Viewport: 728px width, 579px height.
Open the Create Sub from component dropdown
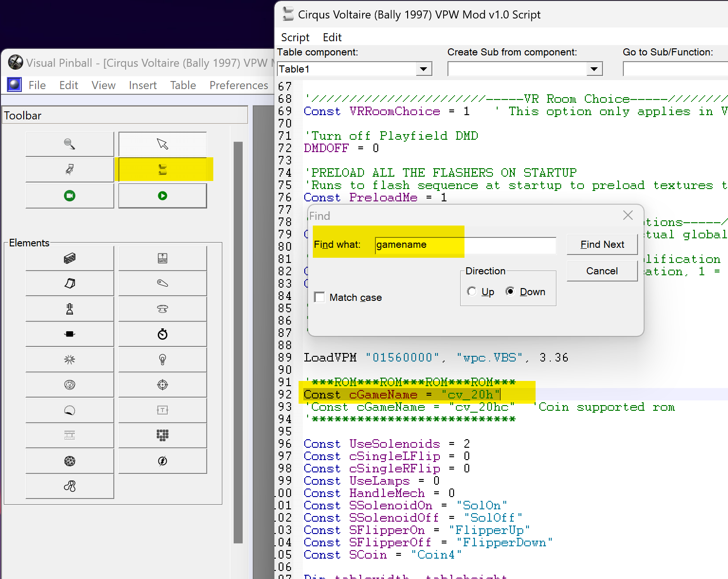(595, 69)
